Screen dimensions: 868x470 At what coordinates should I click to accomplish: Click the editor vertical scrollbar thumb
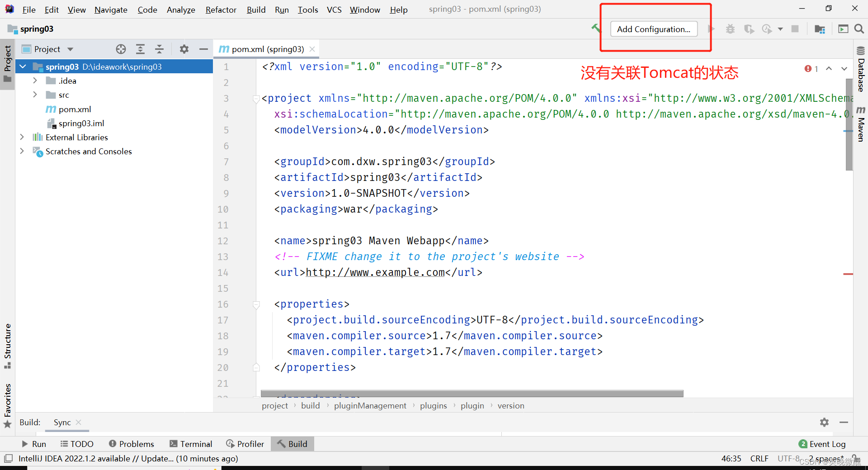849,124
